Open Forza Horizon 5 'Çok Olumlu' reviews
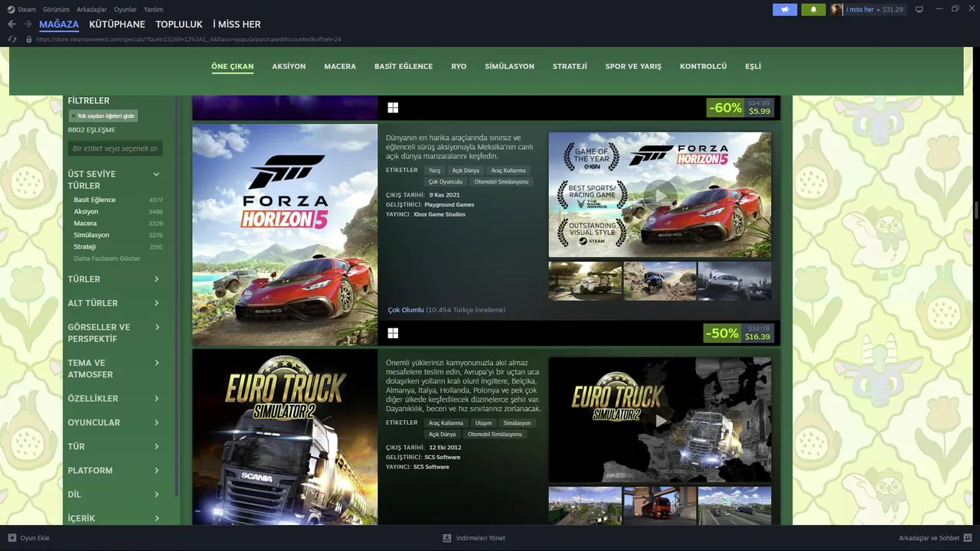 point(406,310)
